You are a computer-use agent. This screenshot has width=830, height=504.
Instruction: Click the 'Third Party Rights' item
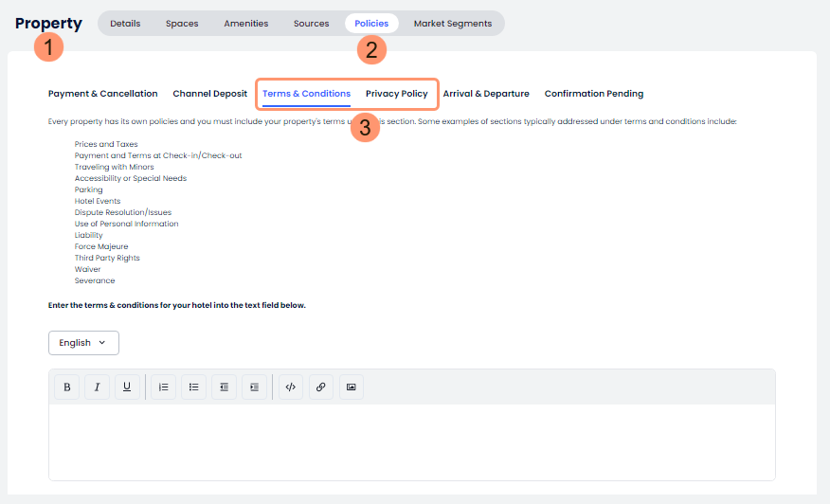107,258
